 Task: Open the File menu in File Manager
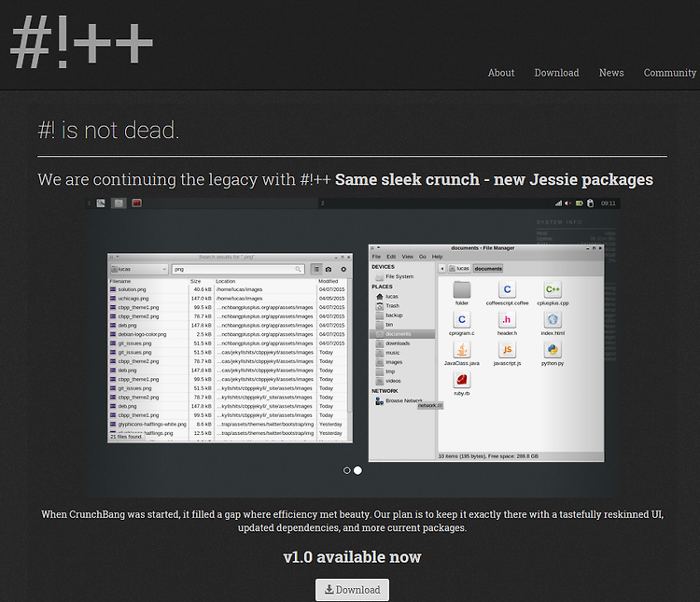(376, 257)
